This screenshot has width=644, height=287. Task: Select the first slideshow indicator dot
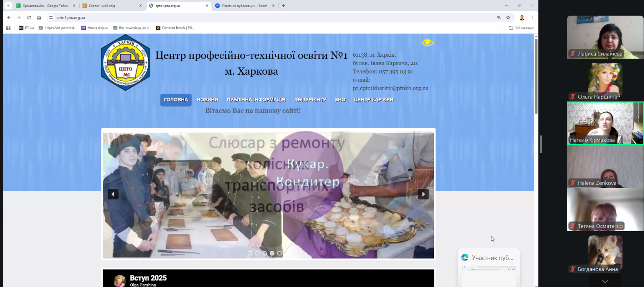click(250, 253)
